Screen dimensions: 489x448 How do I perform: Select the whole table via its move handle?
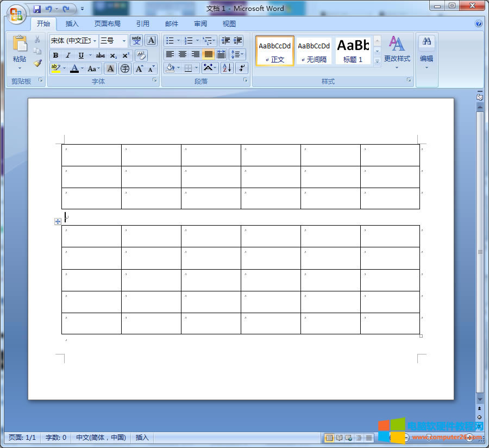[x=58, y=221]
